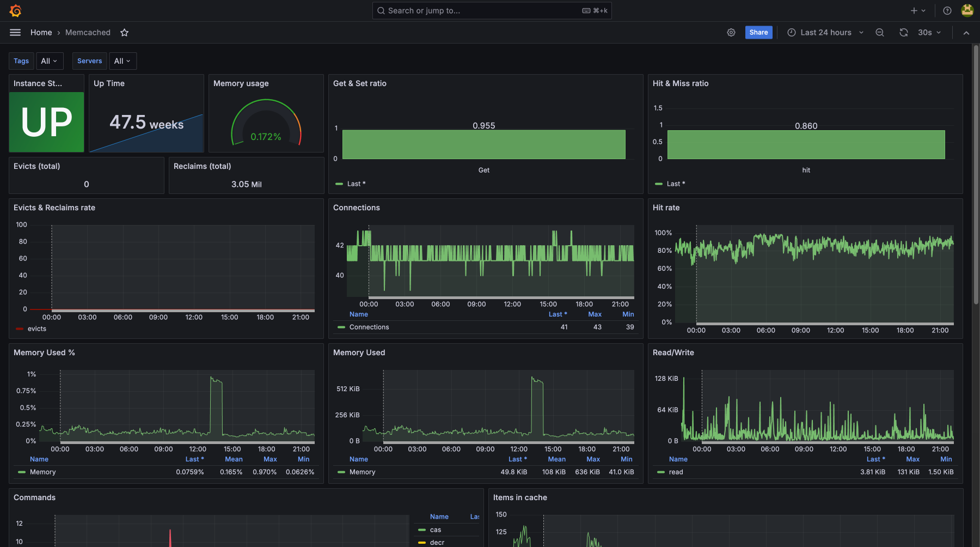Open the user avatar profile menu

967,11
